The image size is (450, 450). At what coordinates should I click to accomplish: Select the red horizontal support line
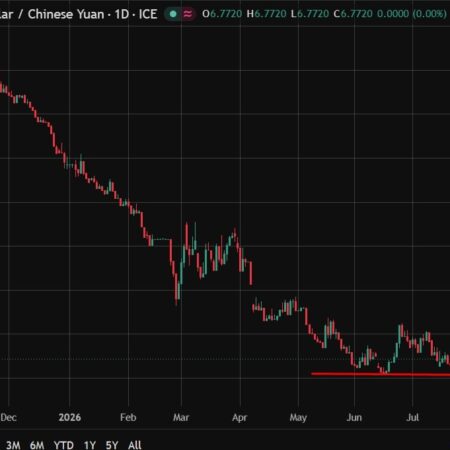coord(380,374)
